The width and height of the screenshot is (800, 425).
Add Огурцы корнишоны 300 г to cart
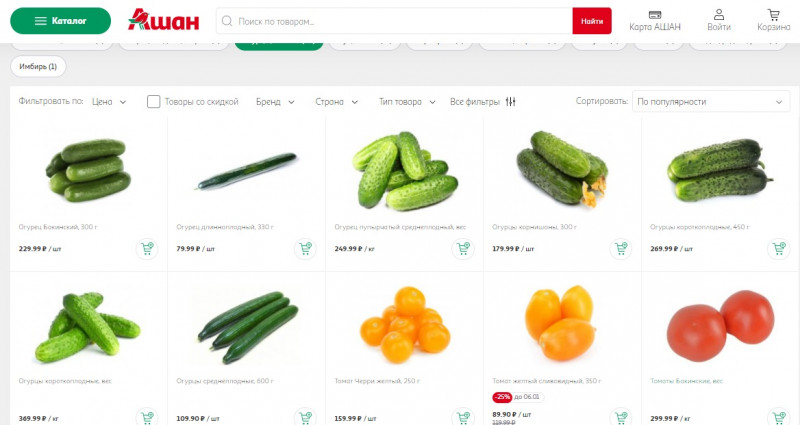[621, 249]
